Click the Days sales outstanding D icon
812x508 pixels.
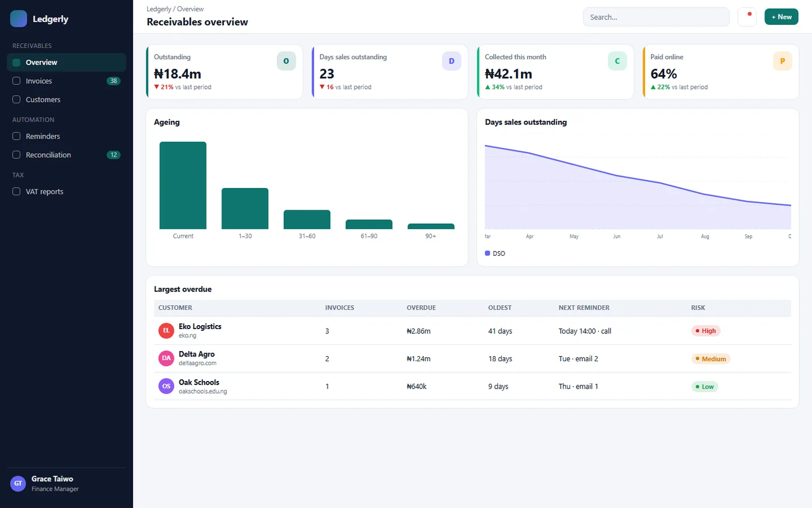(x=452, y=61)
